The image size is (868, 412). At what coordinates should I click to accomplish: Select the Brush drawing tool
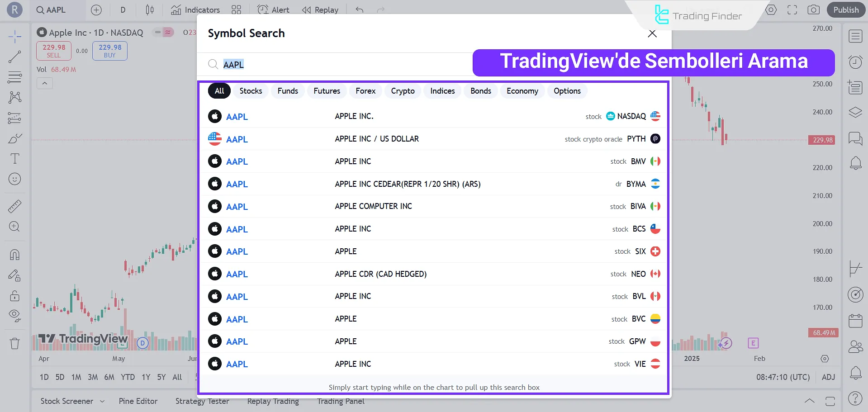pyautogui.click(x=15, y=138)
